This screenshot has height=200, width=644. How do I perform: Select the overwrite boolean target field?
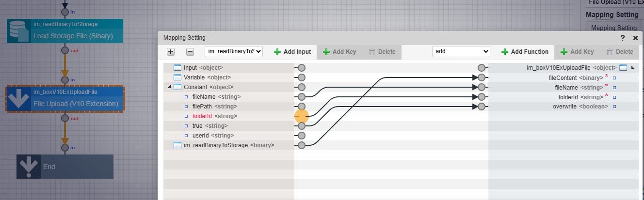pyautogui.click(x=580, y=107)
